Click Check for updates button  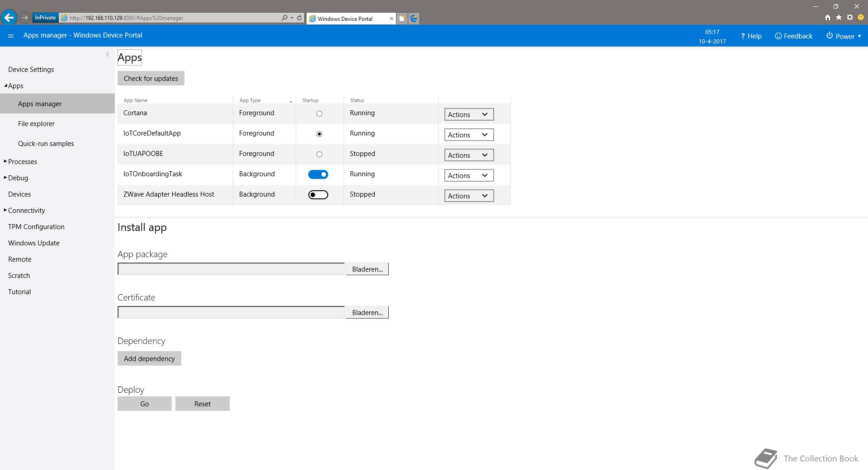(x=151, y=78)
